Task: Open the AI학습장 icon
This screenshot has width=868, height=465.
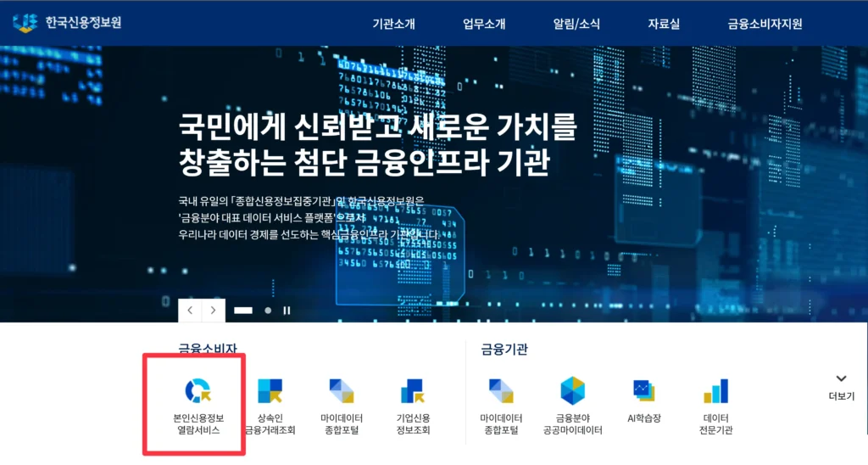Action: point(643,391)
